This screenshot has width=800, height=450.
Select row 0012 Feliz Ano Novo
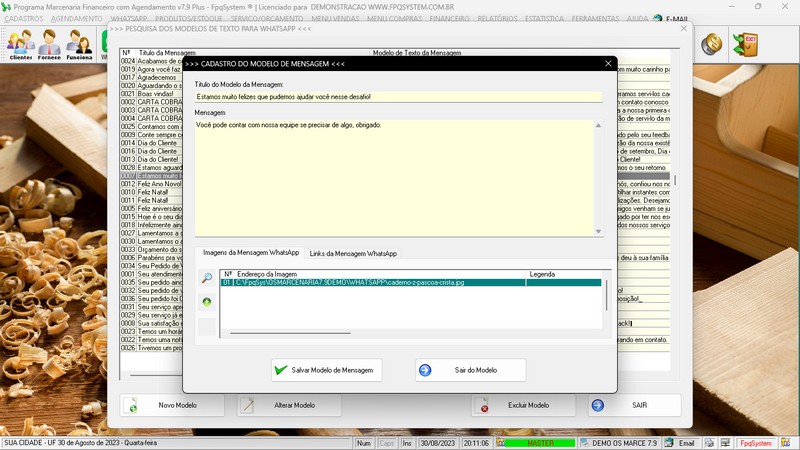coord(151,184)
